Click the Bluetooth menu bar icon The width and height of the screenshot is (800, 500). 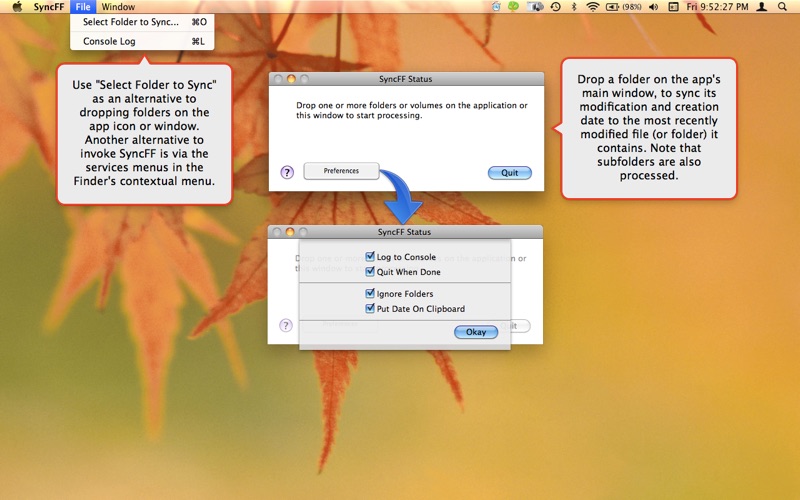click(x=573, y=7)
